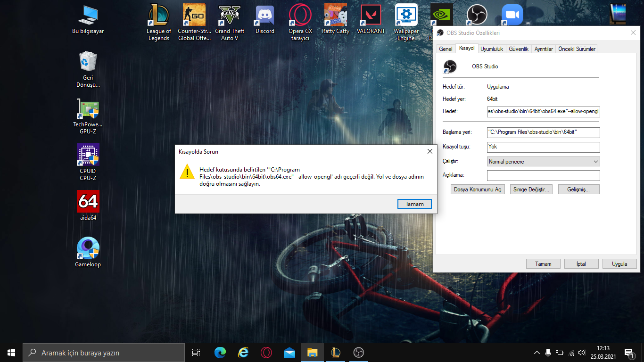Select the Zoom desktop shortcut icon
The height and width of the screenshot is (362, 644).
512,15
